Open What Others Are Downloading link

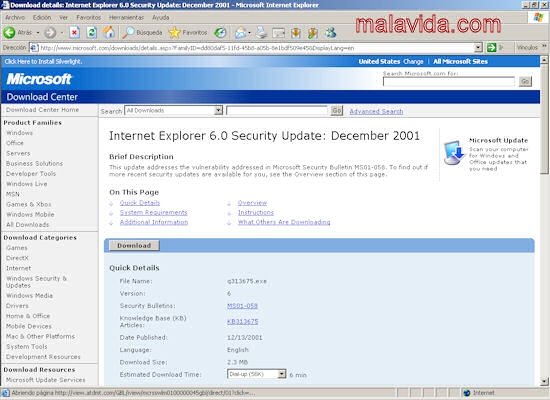point(284,222)
